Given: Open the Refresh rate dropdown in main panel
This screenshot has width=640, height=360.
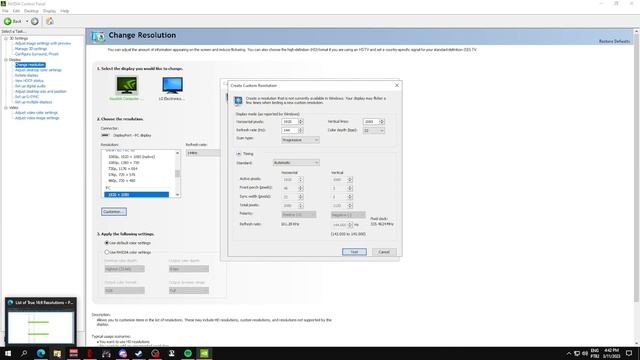Looking at the screenshot, I should point(203,153).
